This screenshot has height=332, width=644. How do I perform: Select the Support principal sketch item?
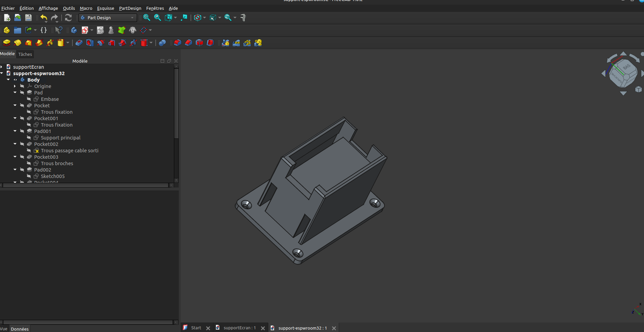(x=61, y=138)
